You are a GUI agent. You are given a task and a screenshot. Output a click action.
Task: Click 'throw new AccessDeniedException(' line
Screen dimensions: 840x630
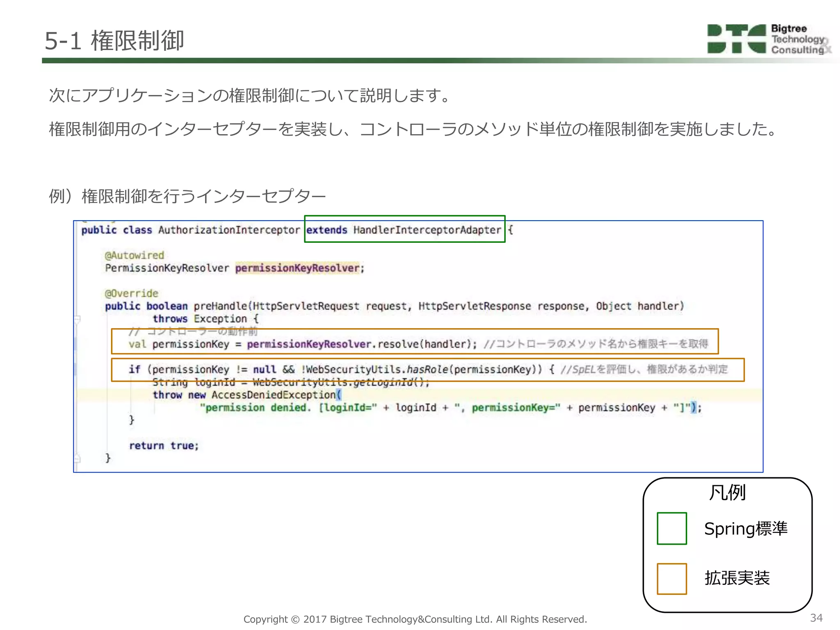click(247, 395)
